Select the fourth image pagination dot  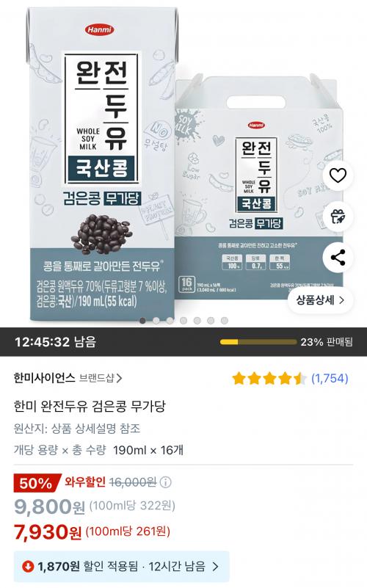pos(183,321)
